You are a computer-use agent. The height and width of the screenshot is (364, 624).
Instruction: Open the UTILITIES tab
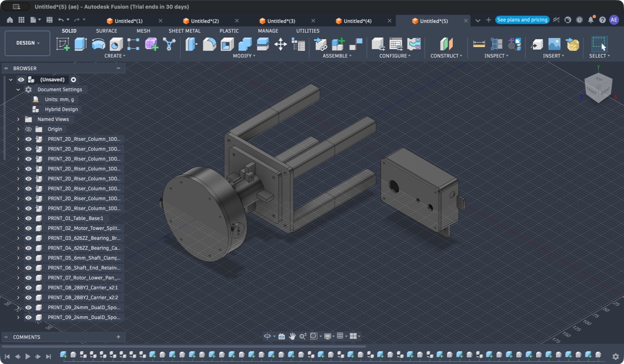click(308, 31)
